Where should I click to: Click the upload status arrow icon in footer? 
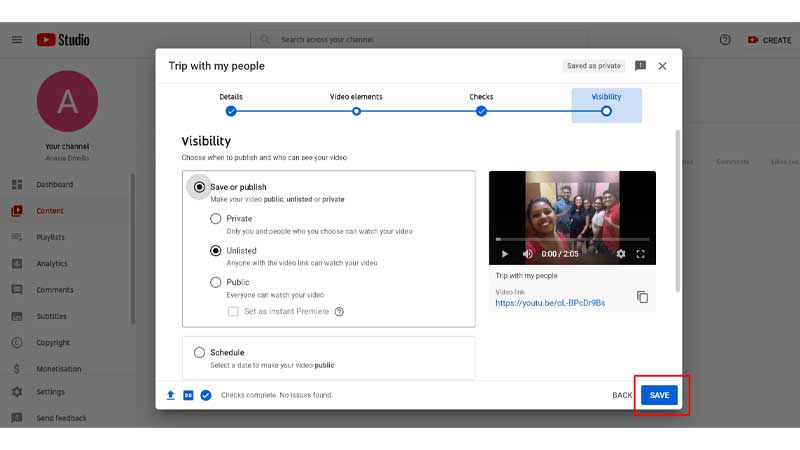click(171, 395)
